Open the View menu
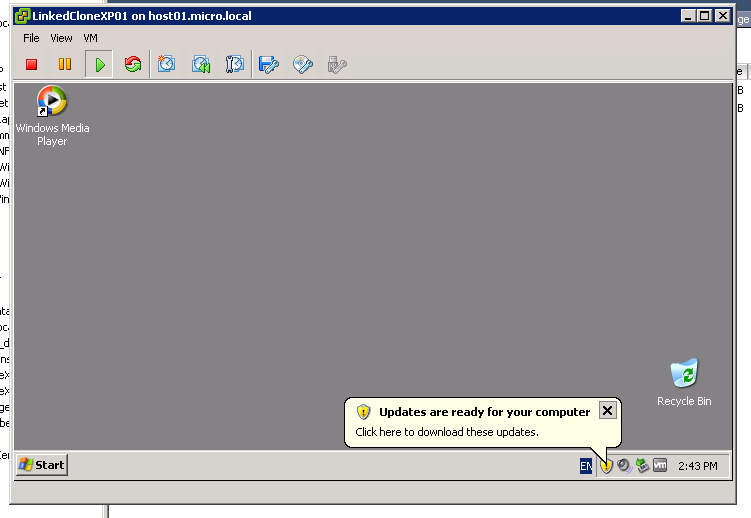 click(61, 38)
